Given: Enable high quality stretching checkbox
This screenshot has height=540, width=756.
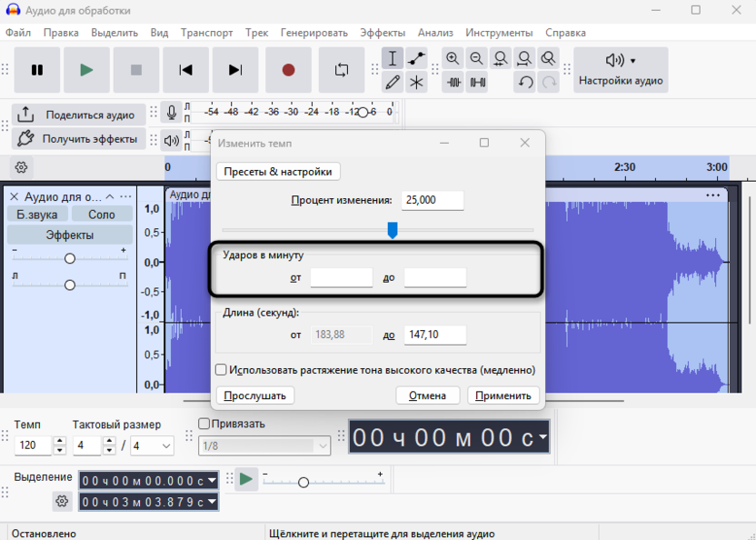Looking at the screenshot, I should [221, 370].
